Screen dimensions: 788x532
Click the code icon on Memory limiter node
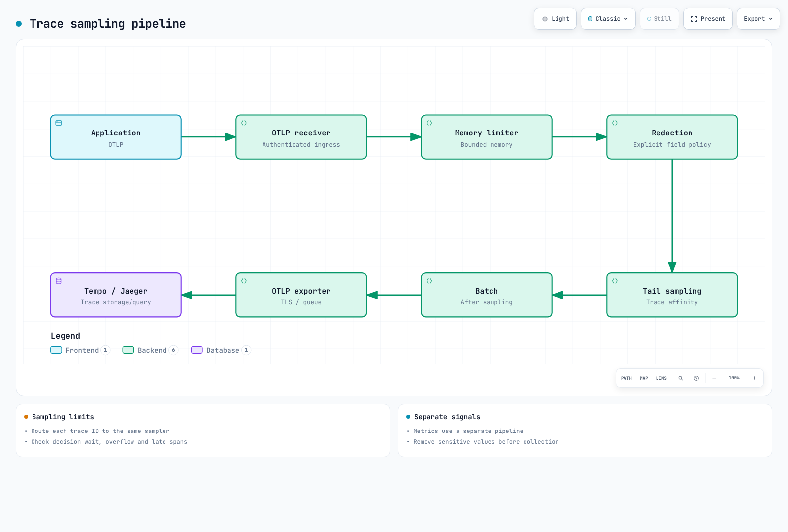429,123
